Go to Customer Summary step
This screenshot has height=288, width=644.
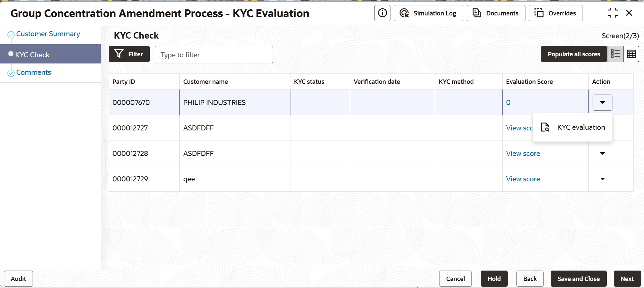point(48,34)
